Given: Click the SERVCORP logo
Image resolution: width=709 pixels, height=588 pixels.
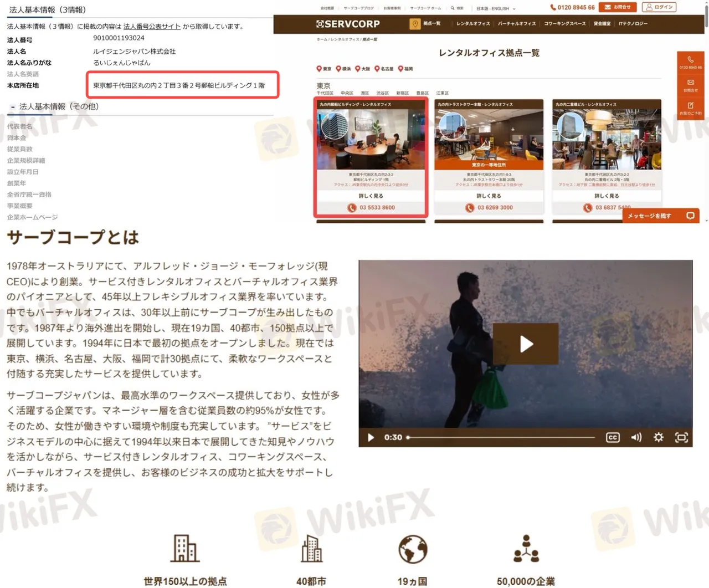Looking at the screenshot, I should tap(348, 24).
